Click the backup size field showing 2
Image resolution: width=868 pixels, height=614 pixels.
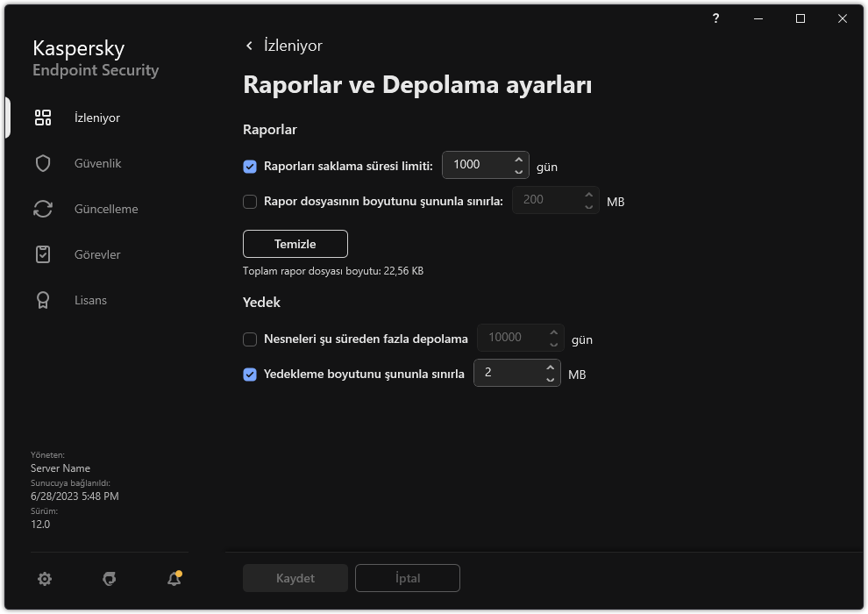[509, 373]
